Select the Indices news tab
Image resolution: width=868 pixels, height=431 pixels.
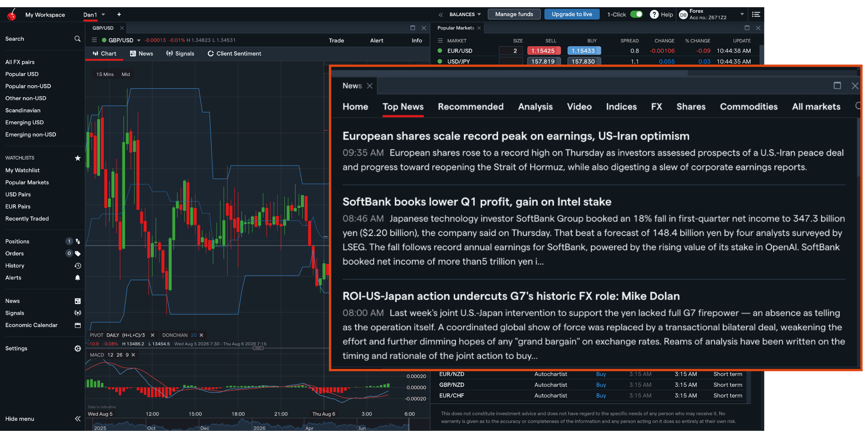coord(621,107)
